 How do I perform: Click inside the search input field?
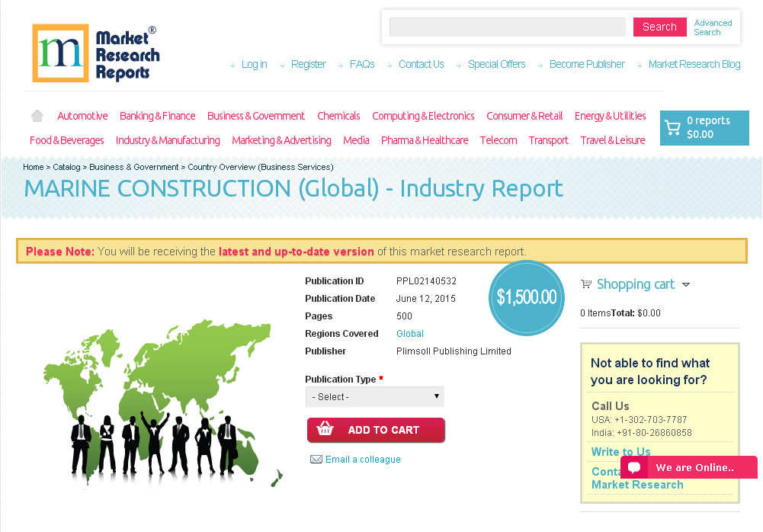[x=507, y=27]
